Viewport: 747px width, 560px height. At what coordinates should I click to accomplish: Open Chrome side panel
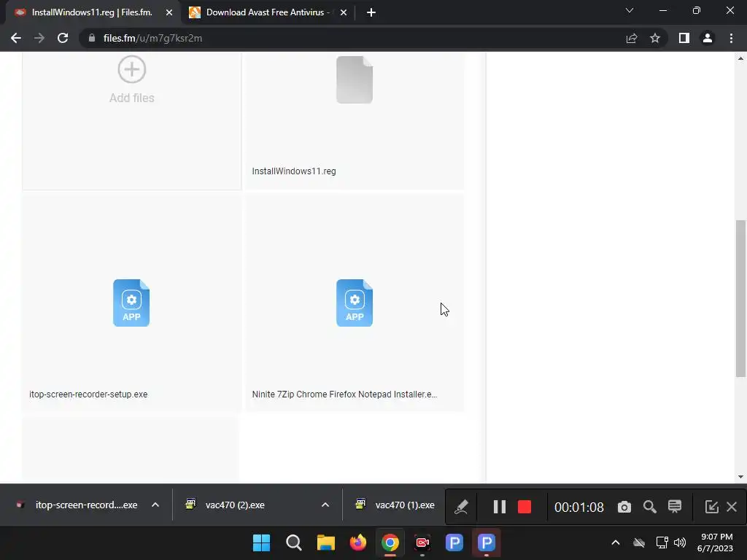684,38
